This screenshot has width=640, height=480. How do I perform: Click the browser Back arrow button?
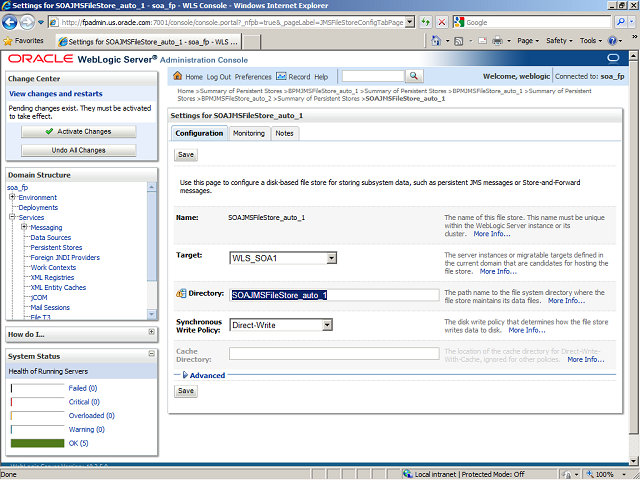point(14,21)
